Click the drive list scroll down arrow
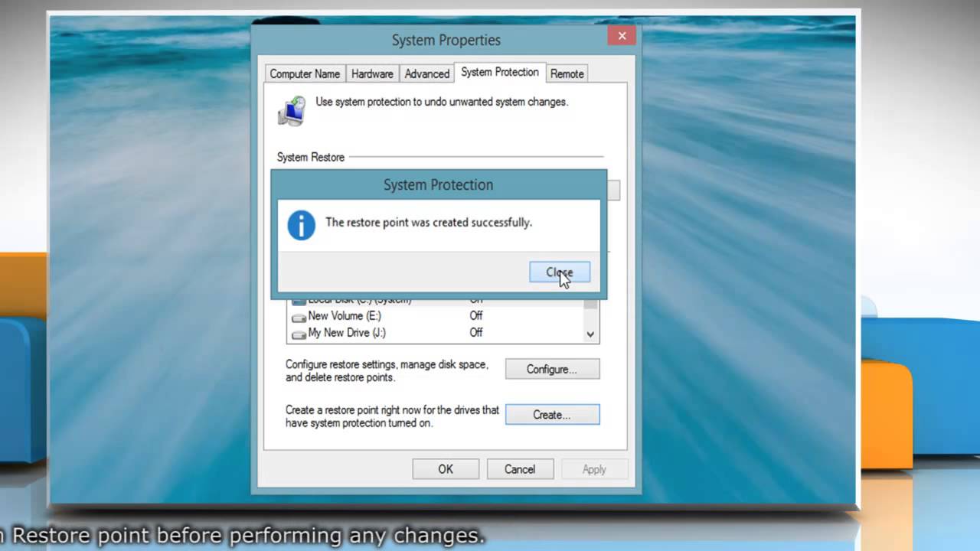Screen dimensions: 980x551 pyautogui.click(x=590, y=334)
